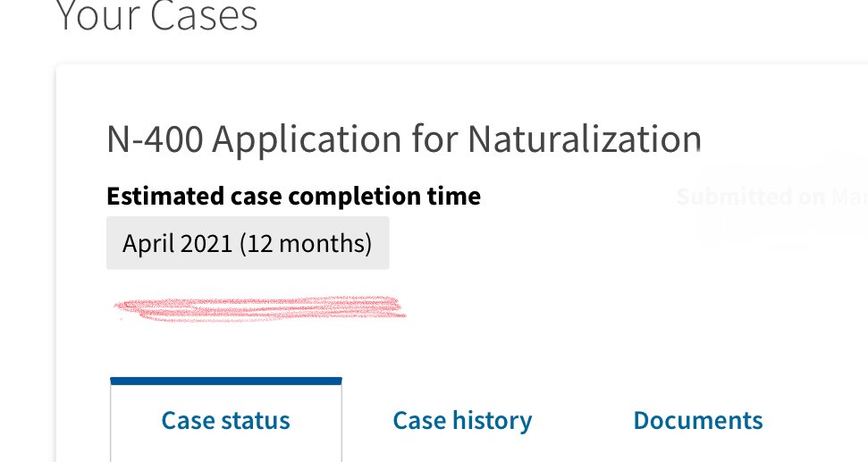Click the April 2021 date in the estimate
The height and width of the screenshot is (462, 868).
[x=177, y=243]
